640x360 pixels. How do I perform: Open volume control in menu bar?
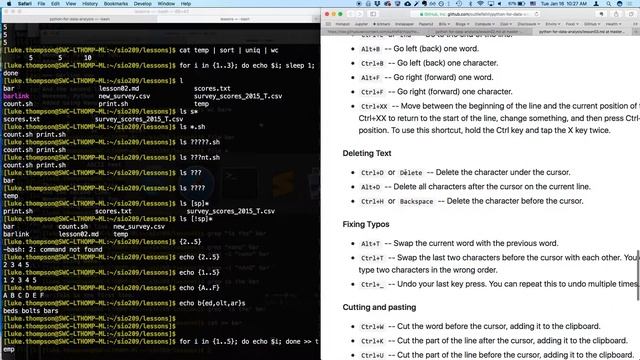pyautogui.click(x=499, y=4)
